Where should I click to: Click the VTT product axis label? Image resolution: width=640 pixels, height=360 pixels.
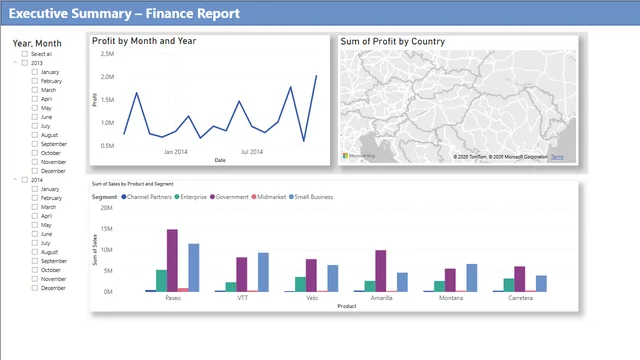click(x=242, y=298)
